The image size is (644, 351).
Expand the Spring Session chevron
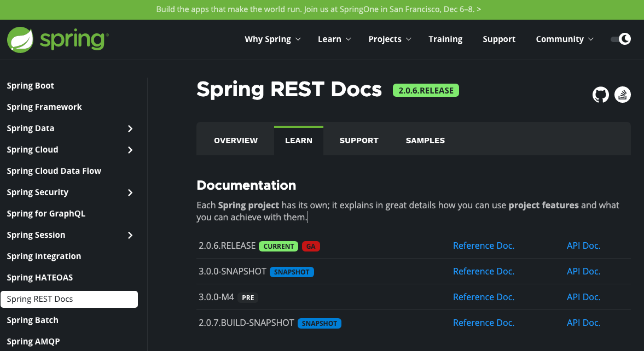[x=130, y=235]
